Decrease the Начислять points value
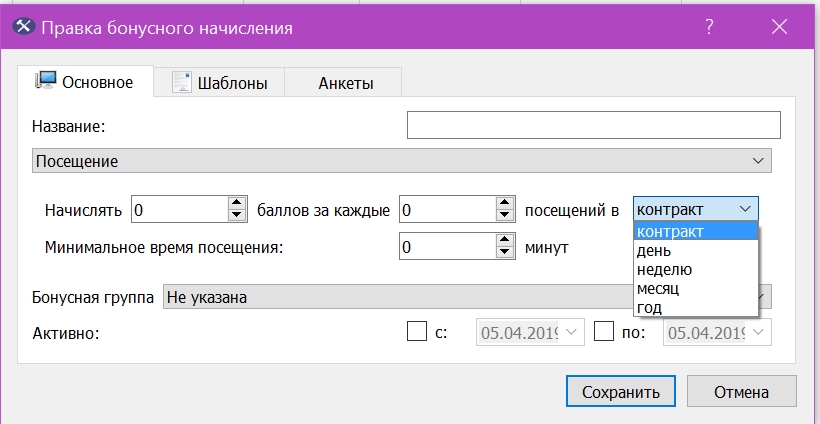Image resolution: width=820 pixels, height=424 pixels. coord(237,215)
